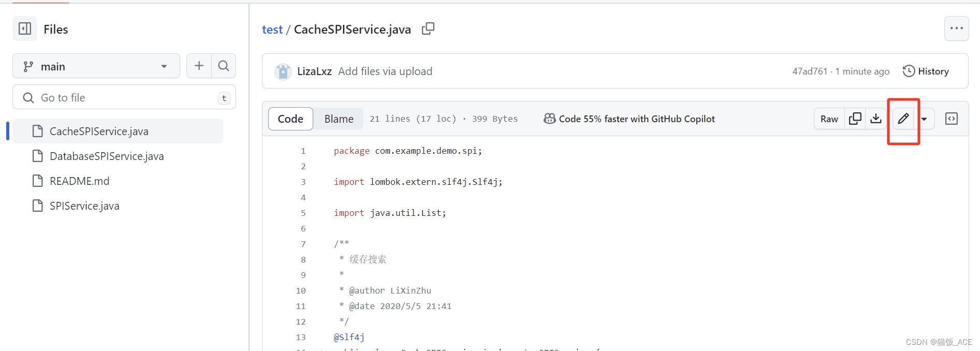Screen dimensions: 980x351
Task: View file History
Action: pos(926,71)
